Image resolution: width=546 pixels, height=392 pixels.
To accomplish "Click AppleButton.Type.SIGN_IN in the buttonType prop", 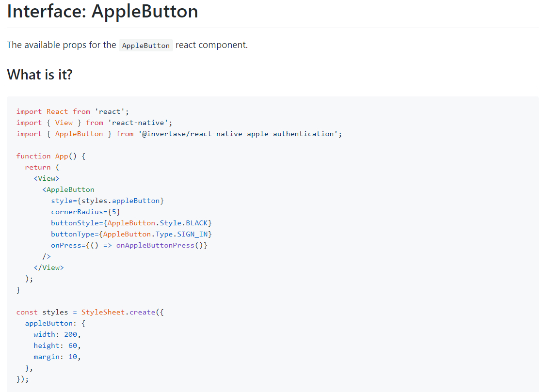I will [x=158, y=234].
